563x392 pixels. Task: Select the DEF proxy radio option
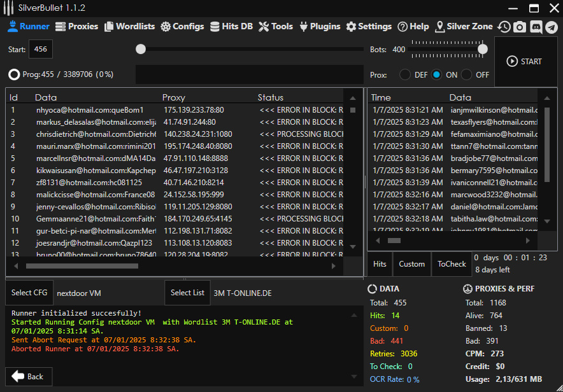point(405,74)
